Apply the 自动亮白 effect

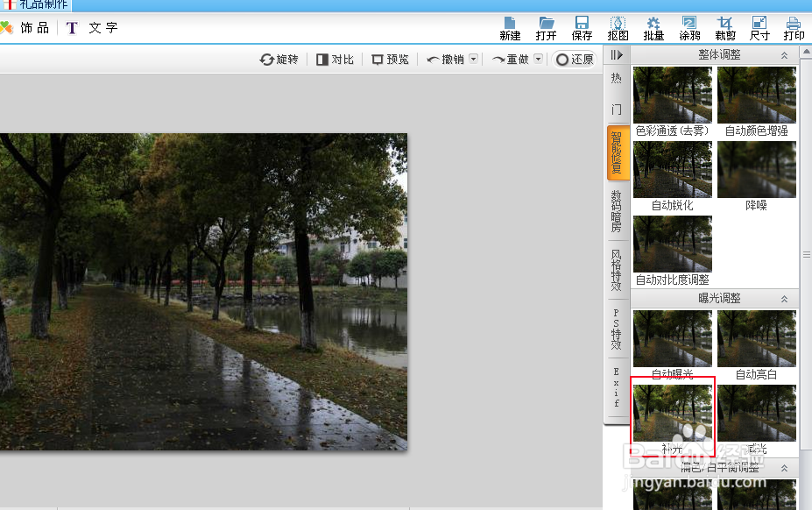pos(757,345)
